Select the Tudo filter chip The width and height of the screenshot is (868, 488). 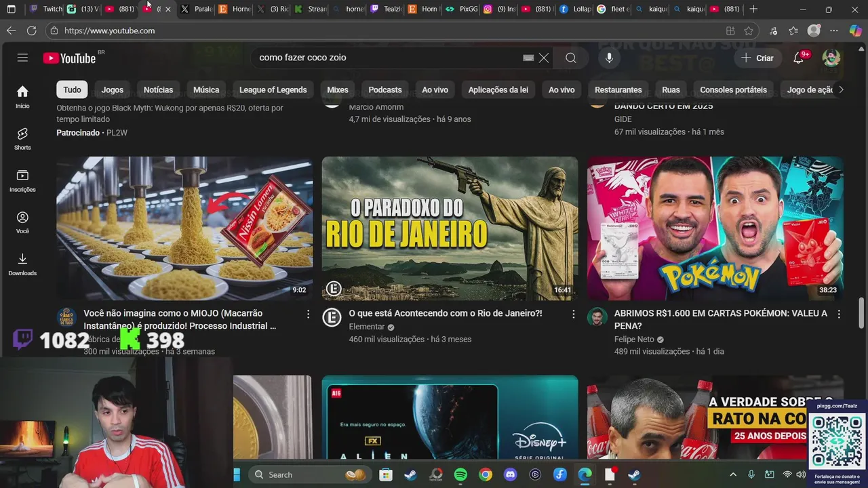pos(72,89)
